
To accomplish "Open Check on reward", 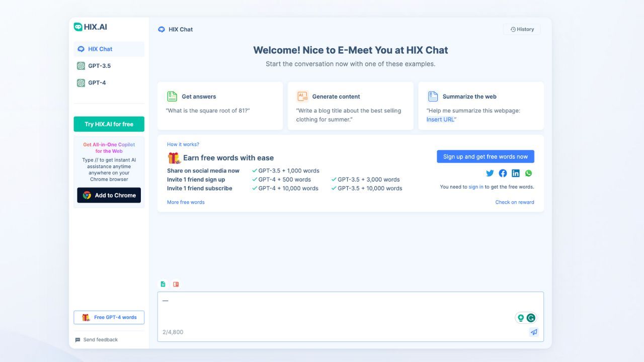I will [515, 202].
